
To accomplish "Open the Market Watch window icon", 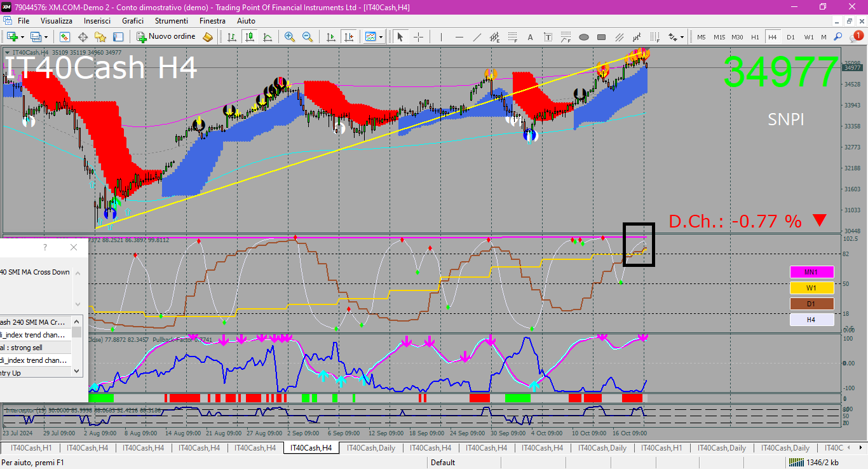I will pyautogui.click(x=65, y=37).
